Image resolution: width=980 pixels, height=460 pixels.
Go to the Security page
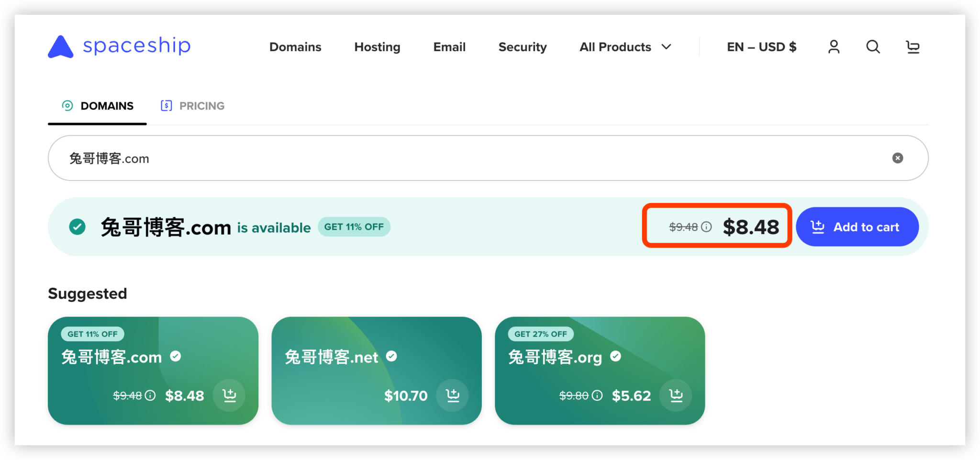click(x=522, y=47)
